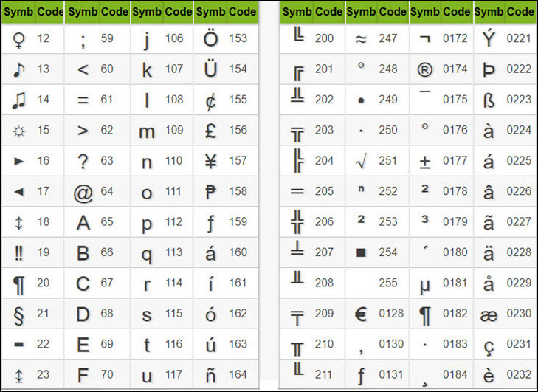Click the pound sterling symbol for code 156
Screen dimensions: 538x392
pyautogui.click(x=210, y=131)
